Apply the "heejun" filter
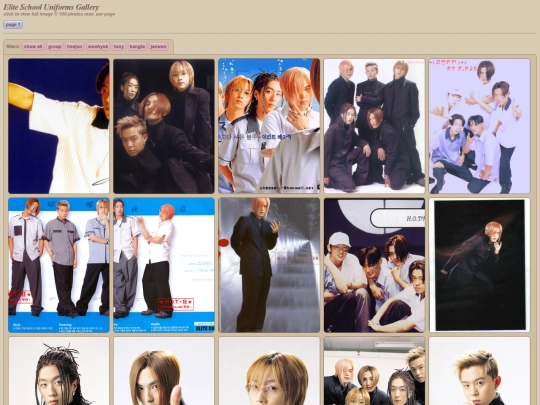540x405 pixels. coord(75,46)
